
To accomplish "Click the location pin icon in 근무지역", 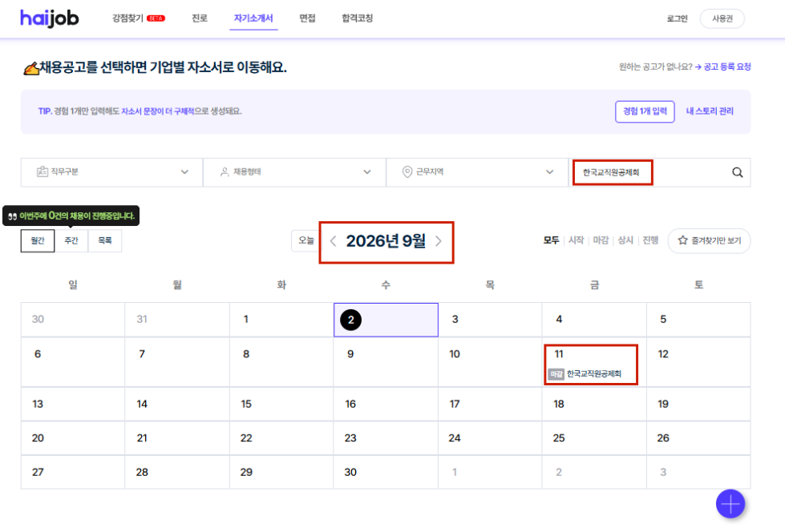I will click(407, 172).
